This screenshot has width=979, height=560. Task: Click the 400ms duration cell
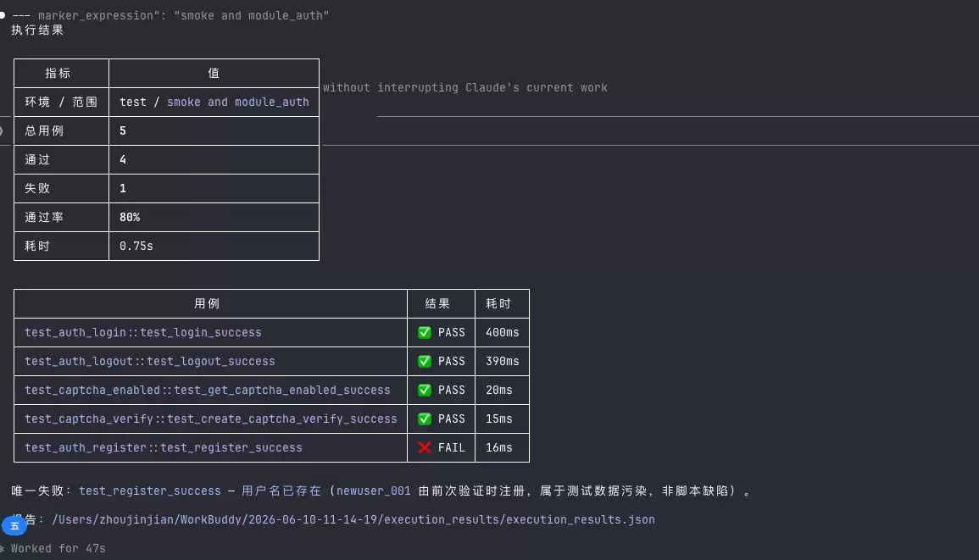click(503, 333)
